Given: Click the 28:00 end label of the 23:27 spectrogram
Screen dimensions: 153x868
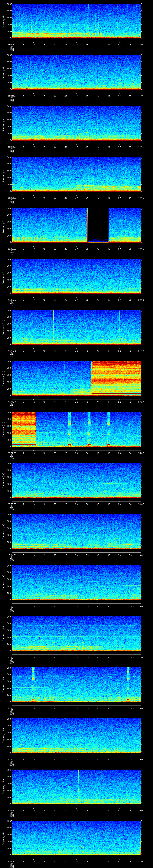Looking at the screenshot, I should click(141, 708).
